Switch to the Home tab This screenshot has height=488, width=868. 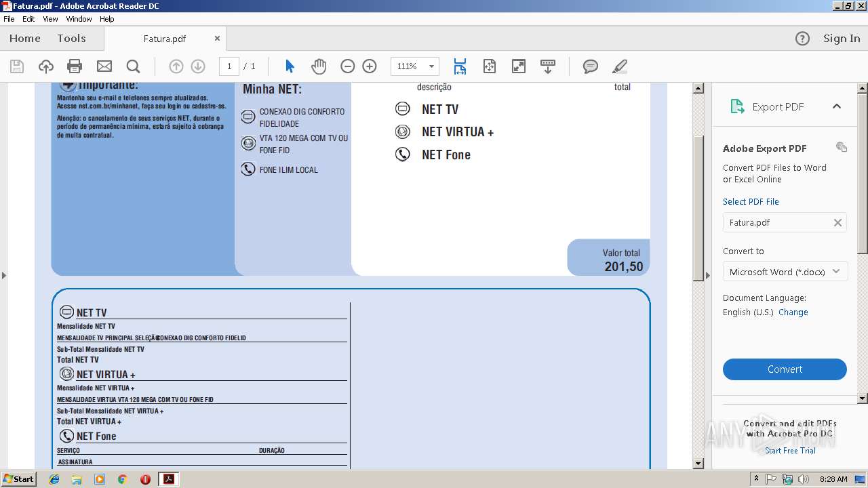[x=25, y=39]
